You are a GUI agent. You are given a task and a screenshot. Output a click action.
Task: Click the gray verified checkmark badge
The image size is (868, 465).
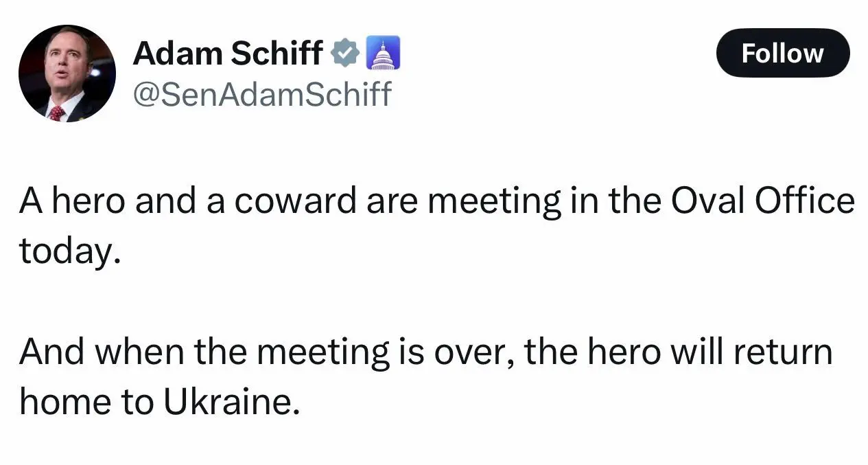coord(346,54)
